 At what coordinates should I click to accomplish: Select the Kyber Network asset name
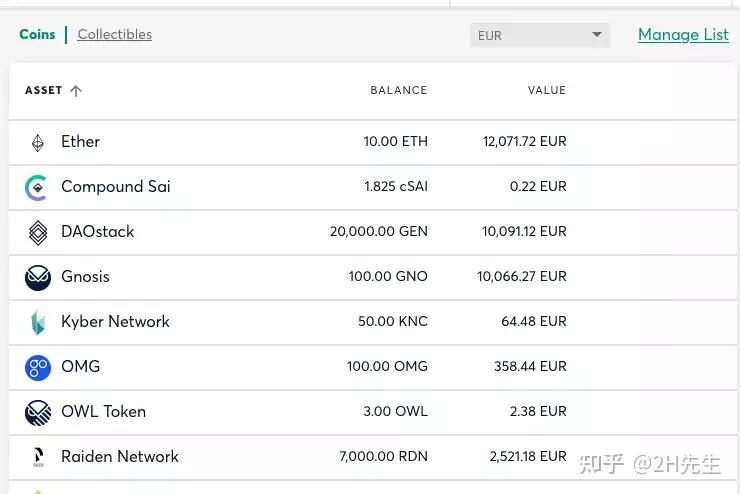(x=115, y=321)
